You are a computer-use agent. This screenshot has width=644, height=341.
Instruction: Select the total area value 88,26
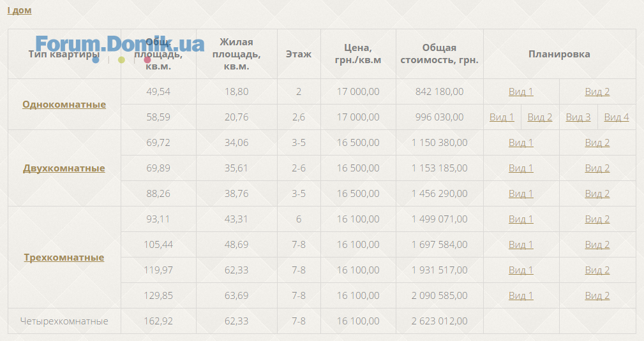tap(158, 193)
